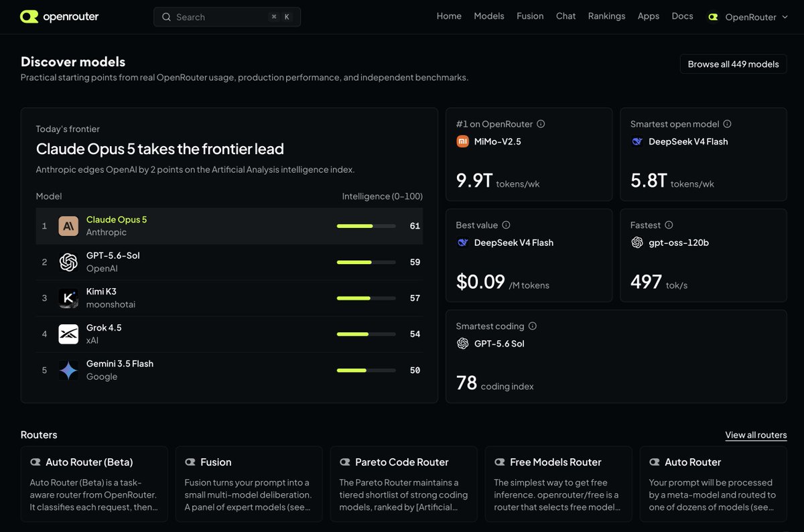The image size is (804, 532).
Task: Open the Rankings nav item
Action: click(606, 16)
